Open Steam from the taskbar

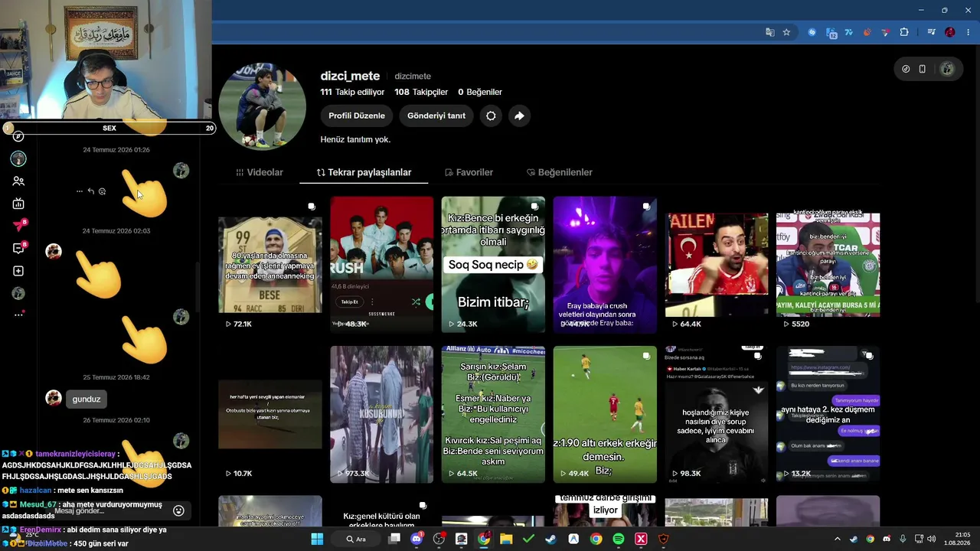click(550, 539)
